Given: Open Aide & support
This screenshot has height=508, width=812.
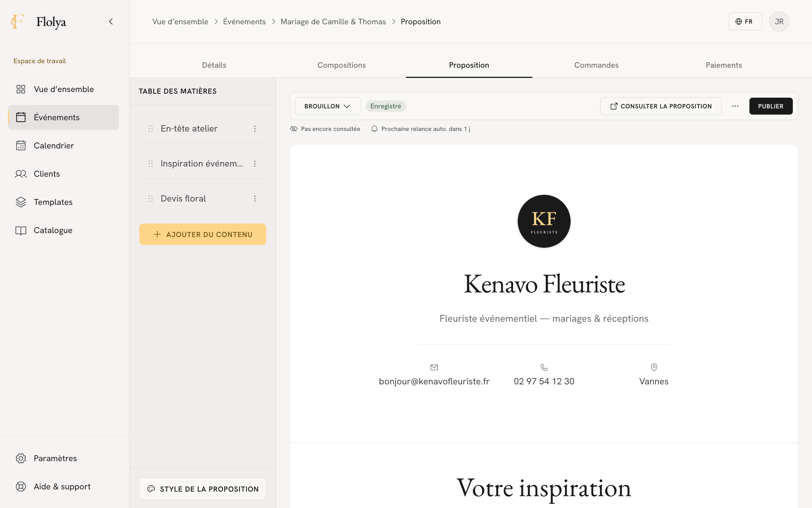Looking at the screenshot, I should (x=63, y=487).
